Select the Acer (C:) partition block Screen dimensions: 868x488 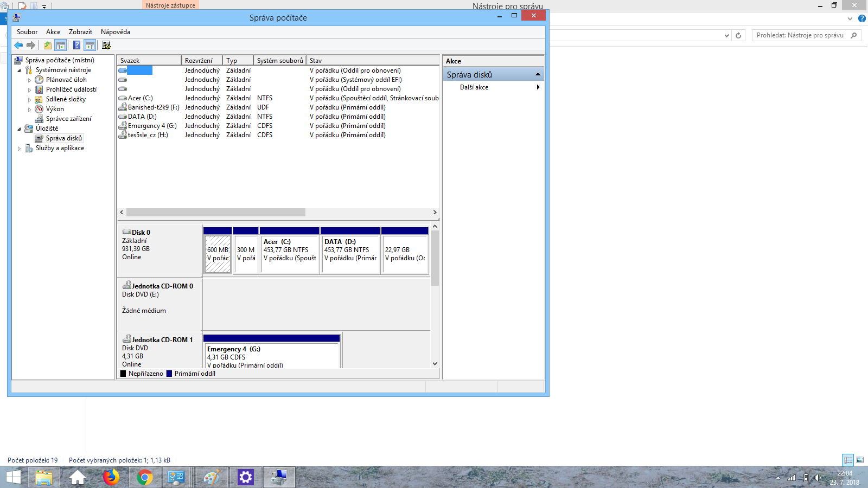pyautogui.click(x=289, y=251)
